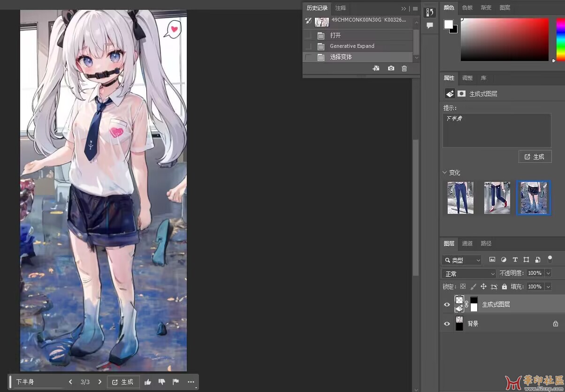Filter layers by adjustment layers icon
This screenshot has height=392, width=565.
tap(504, 259)
